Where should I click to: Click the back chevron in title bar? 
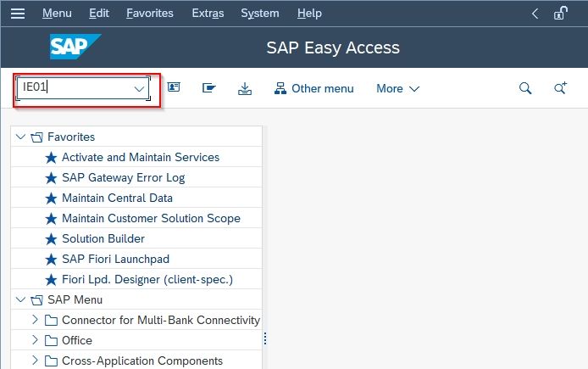[535, 14]
